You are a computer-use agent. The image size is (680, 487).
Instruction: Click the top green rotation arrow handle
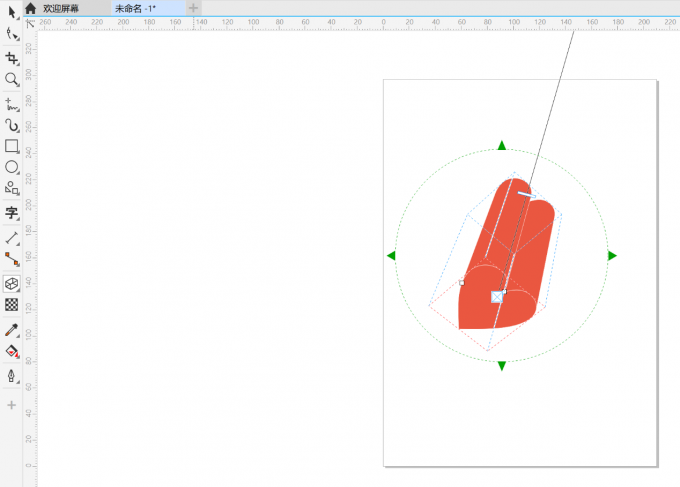tap(502, 145)
